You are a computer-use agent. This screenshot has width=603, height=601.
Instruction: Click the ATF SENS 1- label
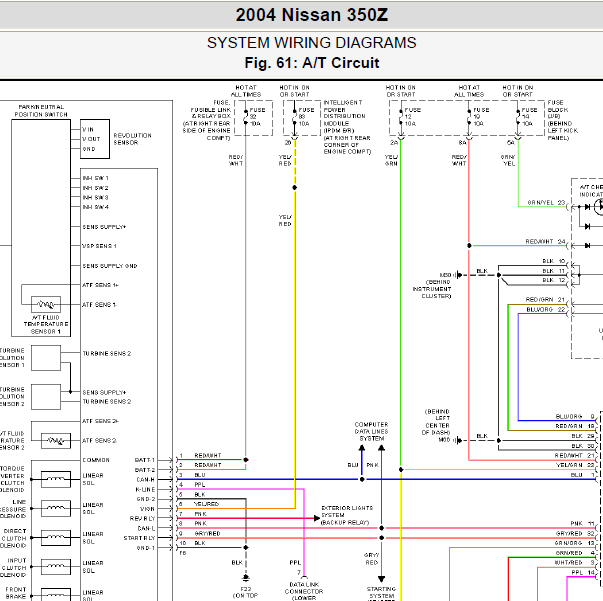[100, 305]
